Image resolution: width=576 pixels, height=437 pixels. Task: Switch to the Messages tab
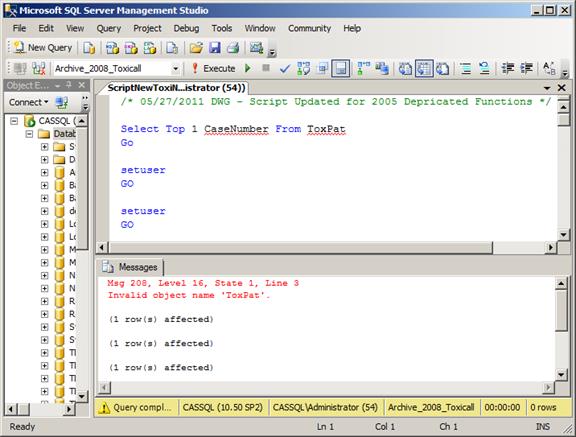coord(131,267)
